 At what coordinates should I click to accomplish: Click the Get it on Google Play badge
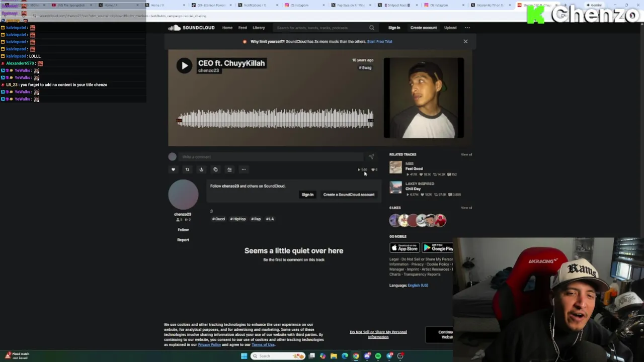coord(437,248)
